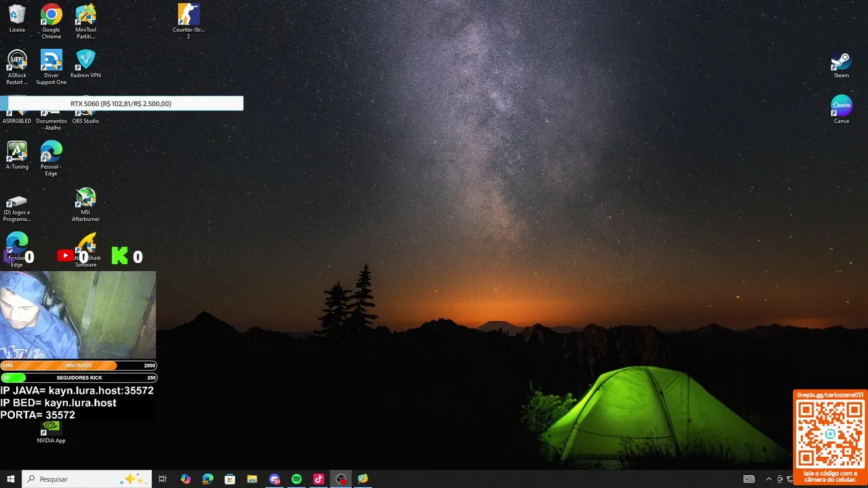
Task: Click the "PORTA= 35572" text
Action: 37,415
